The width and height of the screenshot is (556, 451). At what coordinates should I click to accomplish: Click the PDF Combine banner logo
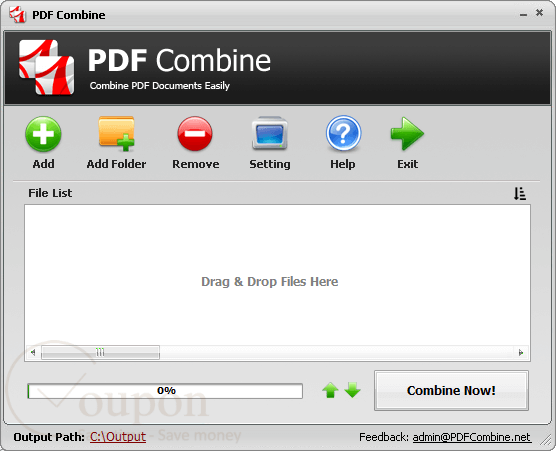pyautogui.click(x=46, y=67)
